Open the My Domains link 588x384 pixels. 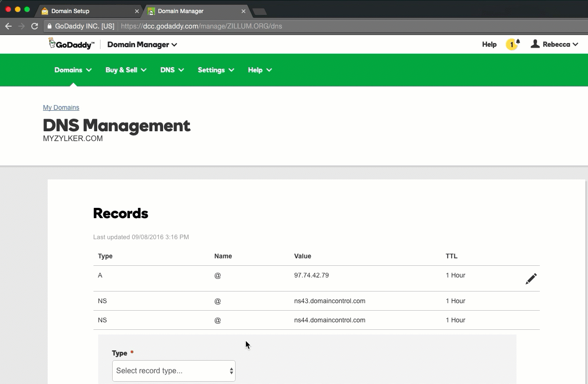(61, 107)
